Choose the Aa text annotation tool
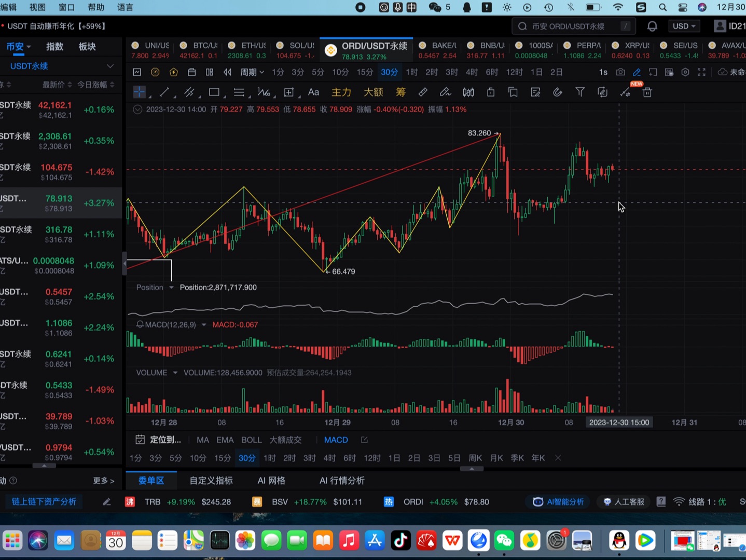The image size is (746, 560). (313, 92)
